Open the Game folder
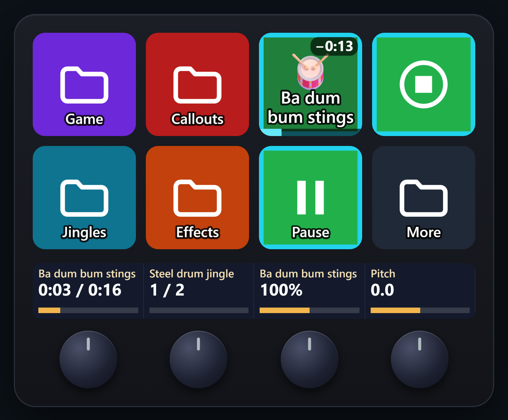508x420 pixels. [84, 84]
